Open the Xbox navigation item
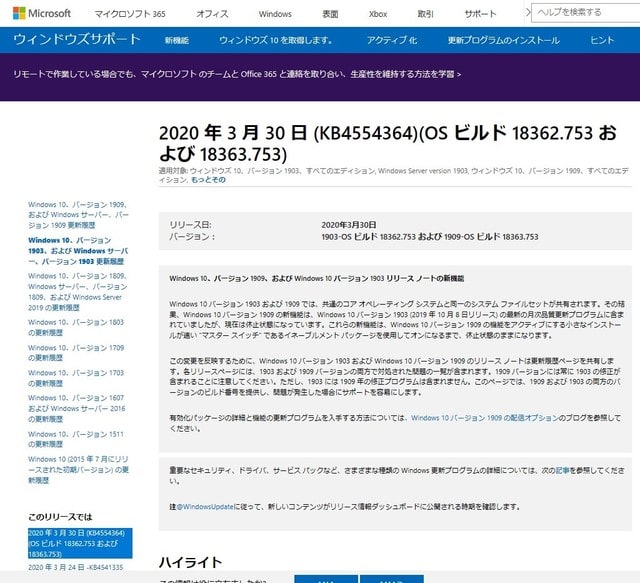 (x=378, y=14)
